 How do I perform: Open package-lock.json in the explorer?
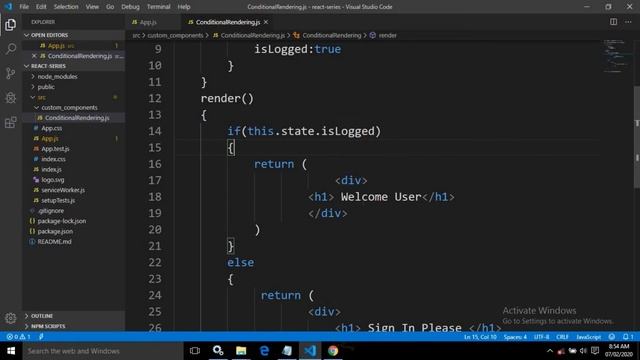(x=61, y=221)
